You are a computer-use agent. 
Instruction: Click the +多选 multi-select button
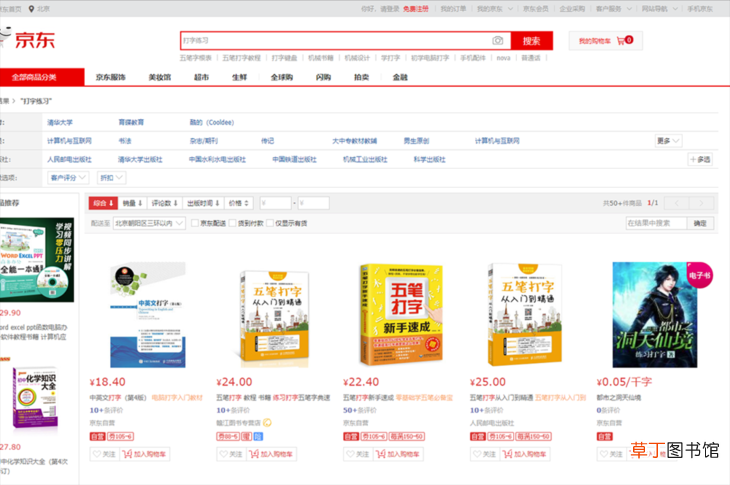pos(700,159)
